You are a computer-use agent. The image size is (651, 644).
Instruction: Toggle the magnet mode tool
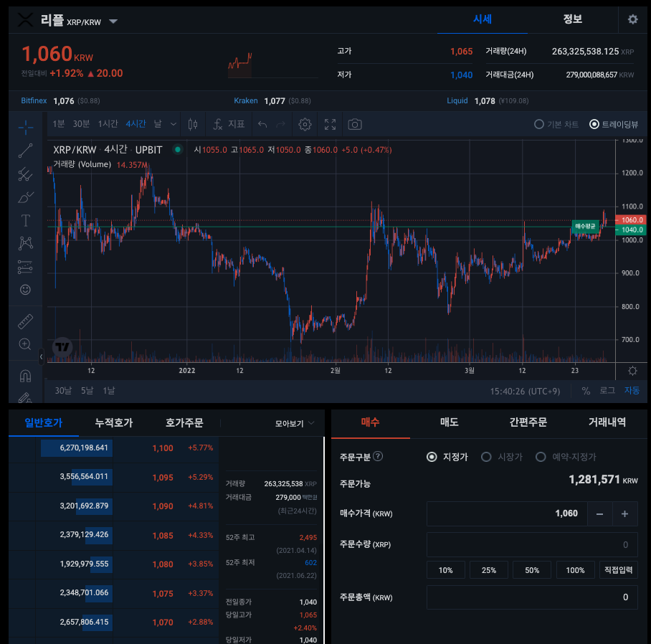[25, 377]
